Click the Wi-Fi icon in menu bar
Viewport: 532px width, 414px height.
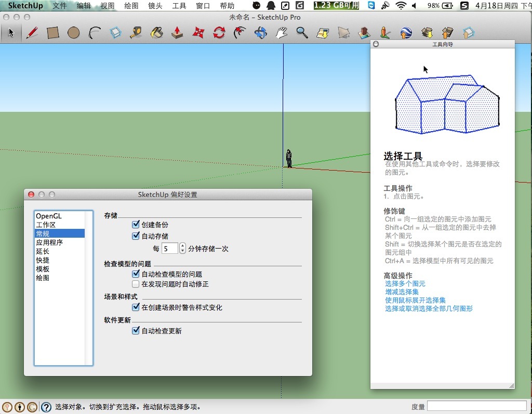click(400, 6)
